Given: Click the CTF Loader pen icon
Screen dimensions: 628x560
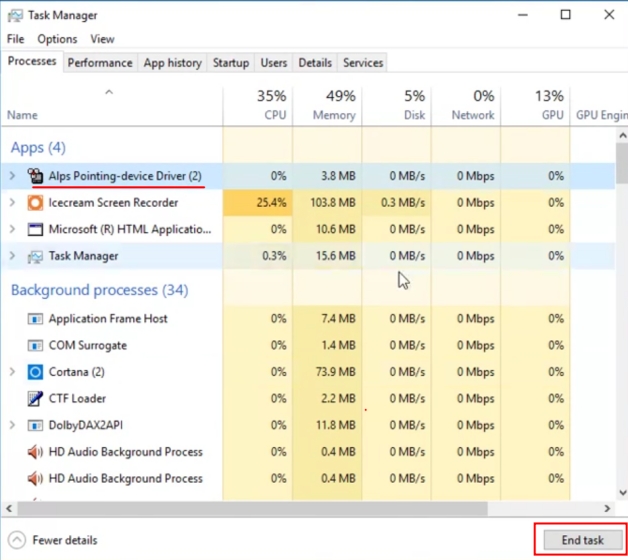Looking at the screenshot, I should (x=35, y=399).
